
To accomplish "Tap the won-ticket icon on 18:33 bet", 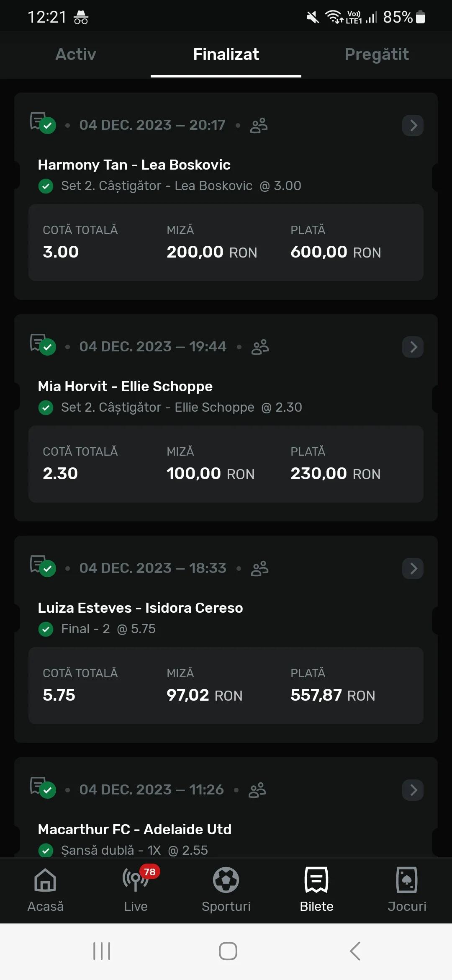I will [x=43, y=566].
